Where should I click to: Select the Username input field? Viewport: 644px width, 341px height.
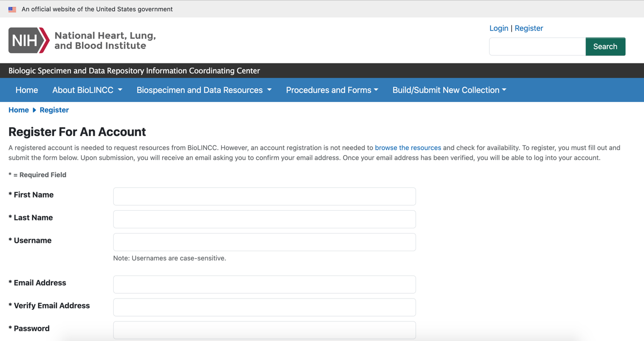tap(264, 242)
